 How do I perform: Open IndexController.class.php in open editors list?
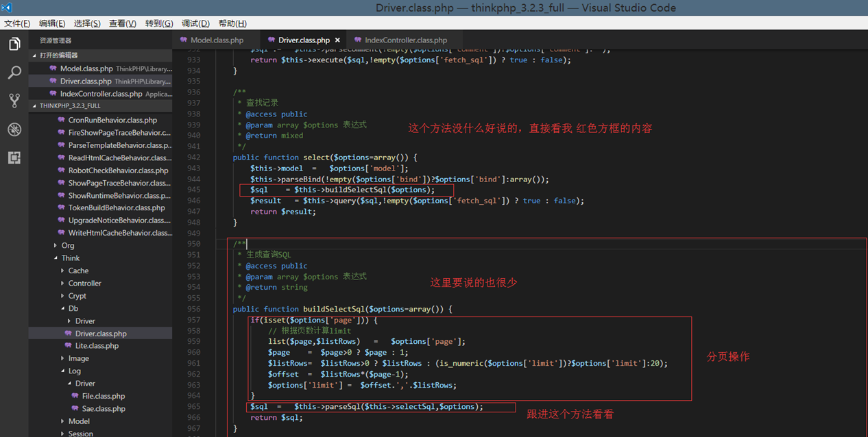click(100, 94)
